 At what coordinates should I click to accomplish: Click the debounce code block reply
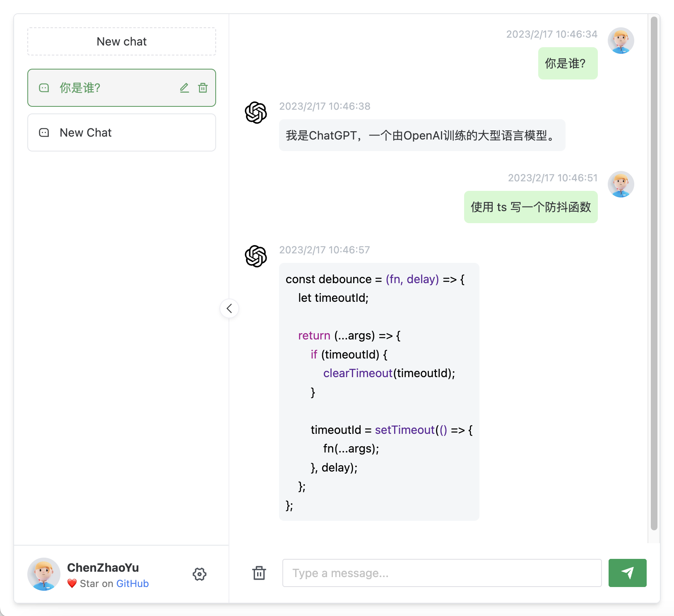tap(379, 392)
